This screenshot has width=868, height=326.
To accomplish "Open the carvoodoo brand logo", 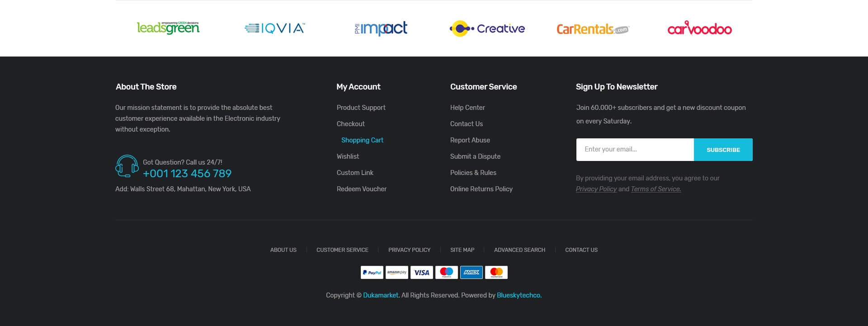I will pyautogui.click(x=699, y=28).
